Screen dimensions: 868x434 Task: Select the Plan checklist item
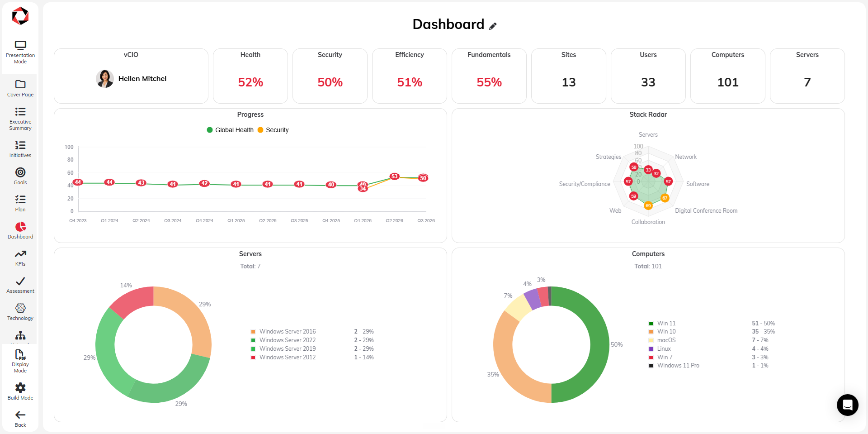click(x=20, y=203)
